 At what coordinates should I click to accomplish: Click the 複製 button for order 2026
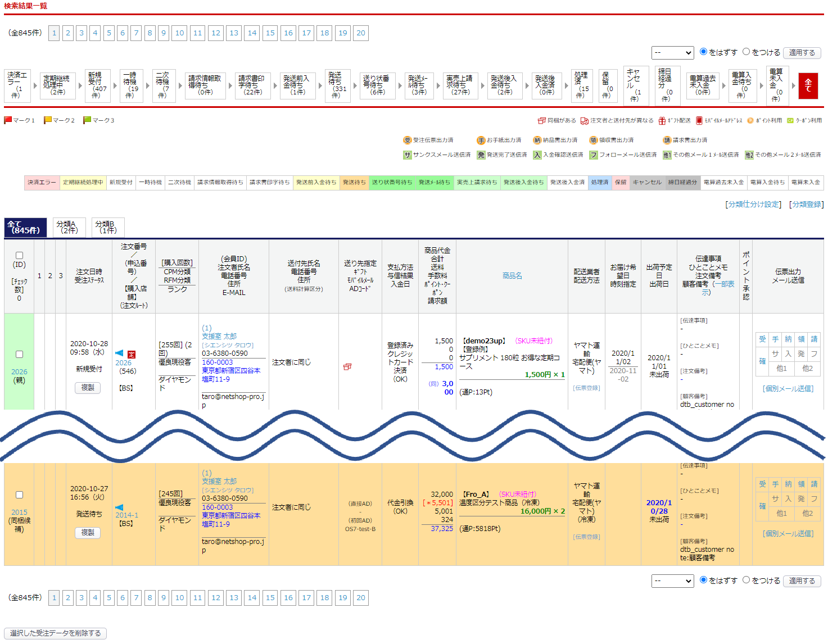click(88, 388)
